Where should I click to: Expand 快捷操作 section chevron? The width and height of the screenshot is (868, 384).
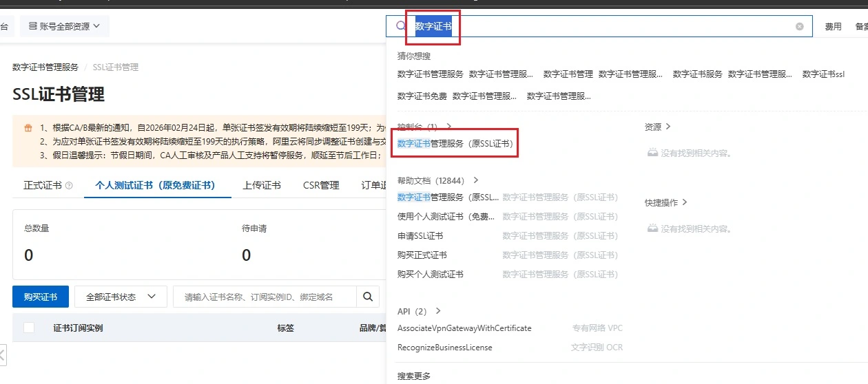[x=684, y=202]
